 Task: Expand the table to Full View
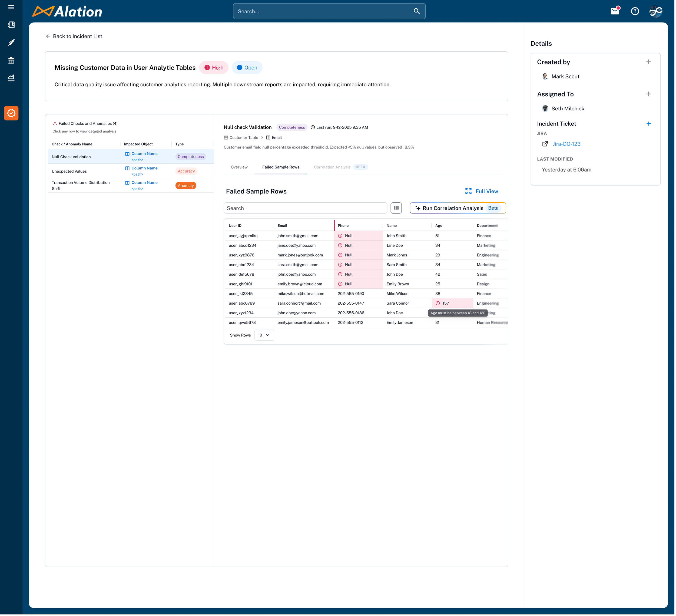[482, 191]
